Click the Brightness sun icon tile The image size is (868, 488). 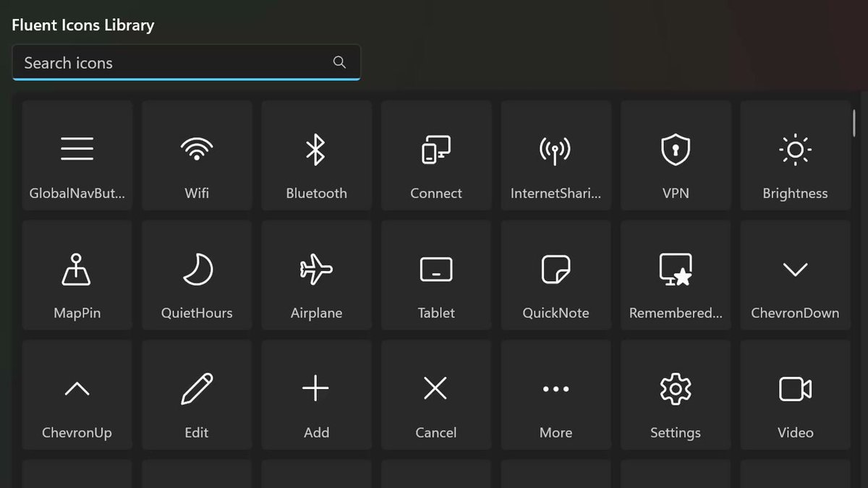pos(795,155)
